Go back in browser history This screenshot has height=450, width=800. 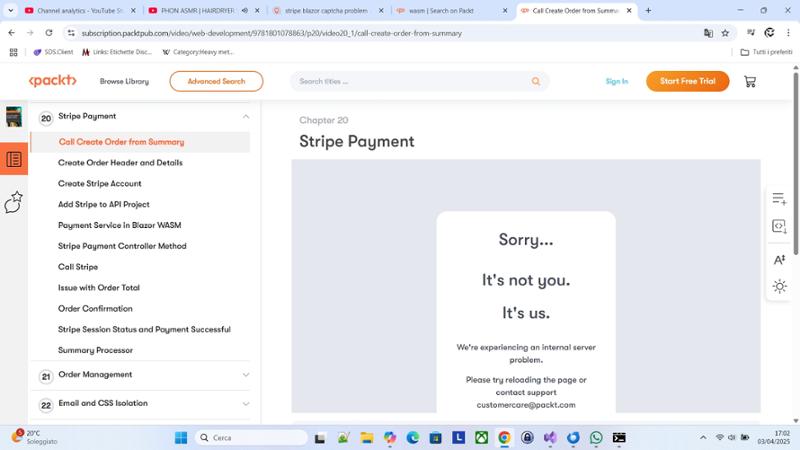pos(12,33)
